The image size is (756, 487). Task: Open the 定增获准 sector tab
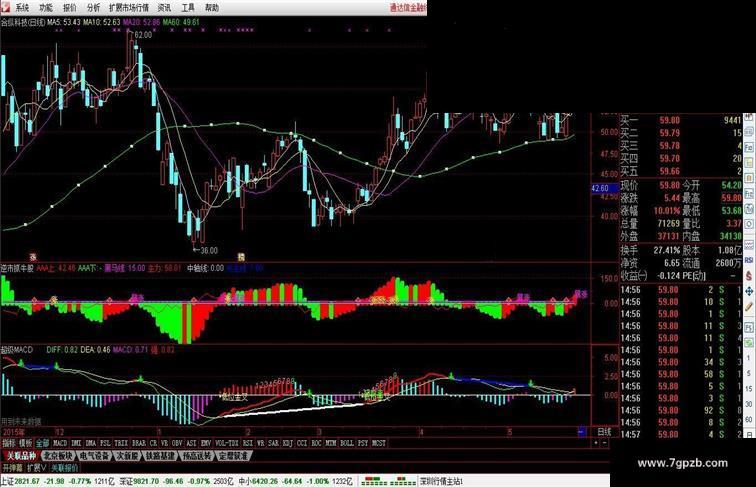(233, 455)
